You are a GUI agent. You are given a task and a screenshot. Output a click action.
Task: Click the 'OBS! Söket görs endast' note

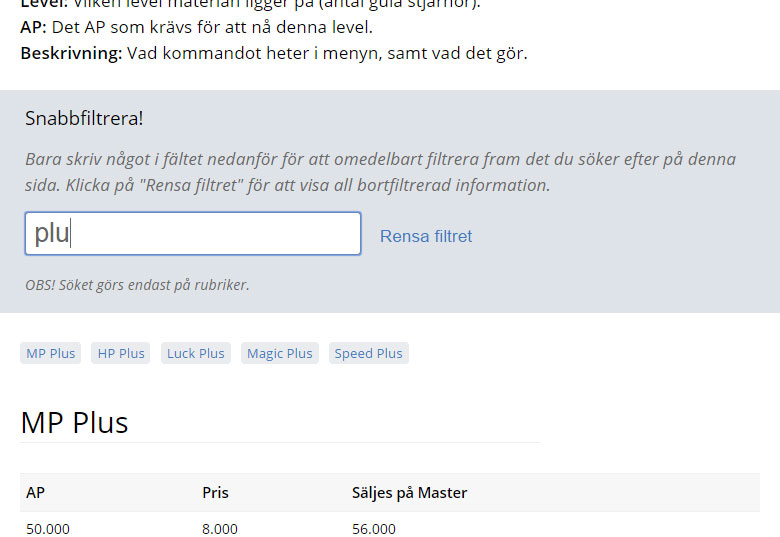pyautogui.click(x=137, y=285)
